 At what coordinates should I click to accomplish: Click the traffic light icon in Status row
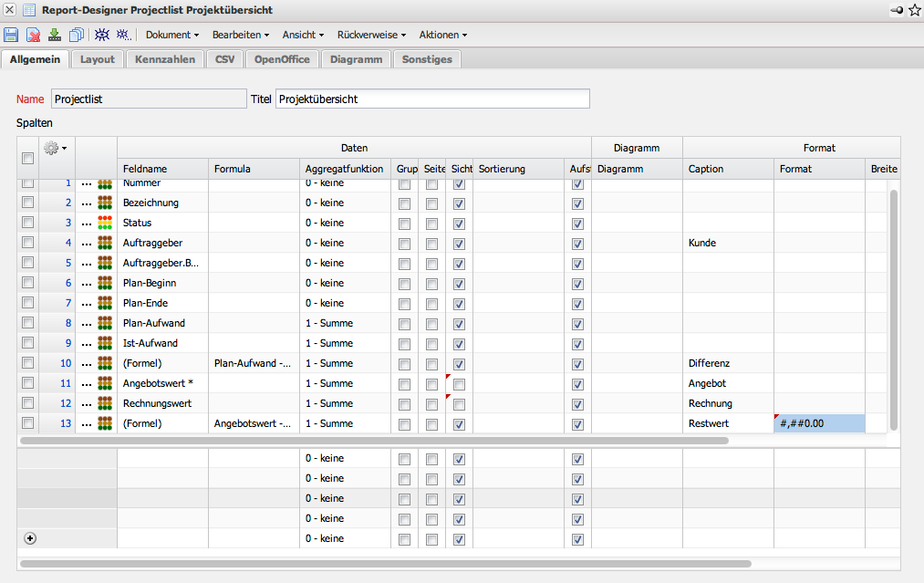tap(106, 223)
